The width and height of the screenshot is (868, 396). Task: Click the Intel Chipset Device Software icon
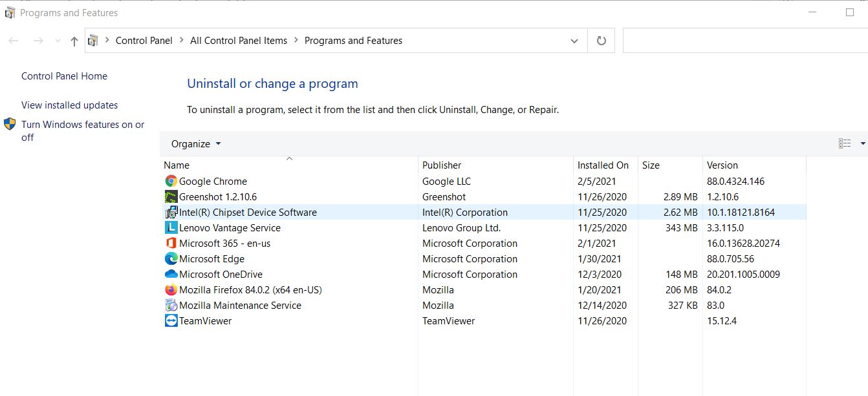coord(171,213)
